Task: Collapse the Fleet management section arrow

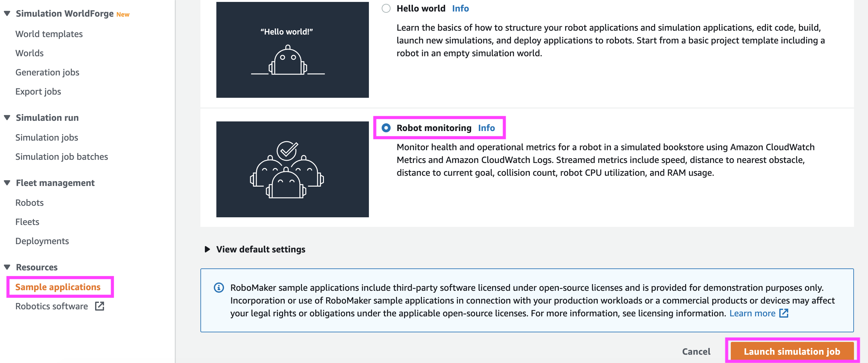Action: click(7, 182)
